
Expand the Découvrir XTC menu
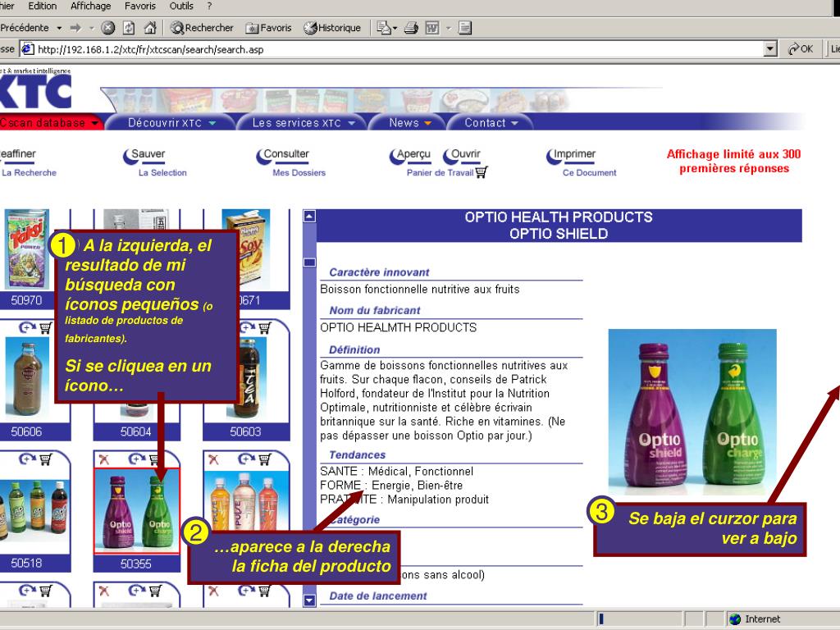coord(171,123)
